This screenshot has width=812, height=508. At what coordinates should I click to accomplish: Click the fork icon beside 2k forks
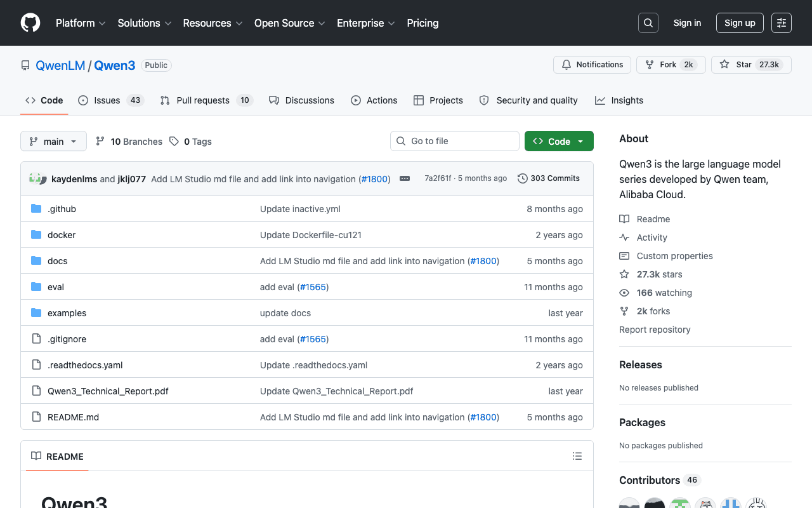click(x=624, y=311)
